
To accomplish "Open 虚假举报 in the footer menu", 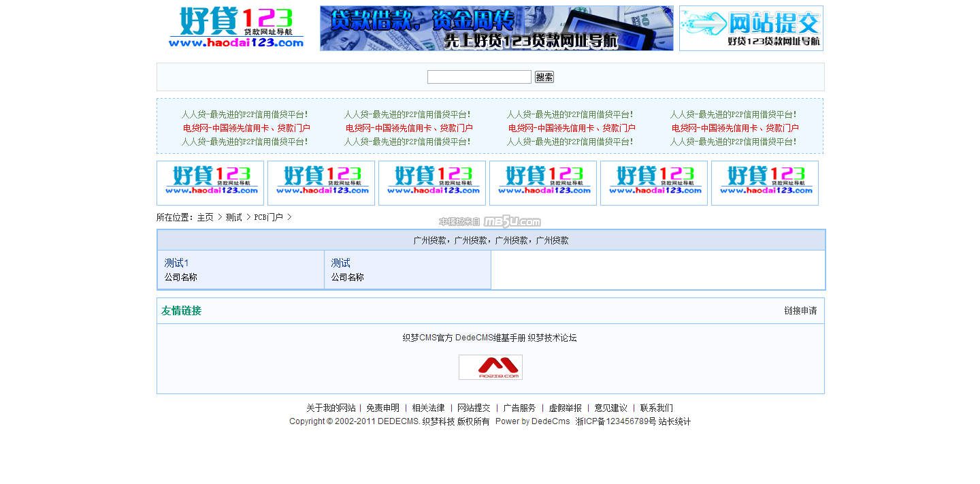I will coord(565,408).
